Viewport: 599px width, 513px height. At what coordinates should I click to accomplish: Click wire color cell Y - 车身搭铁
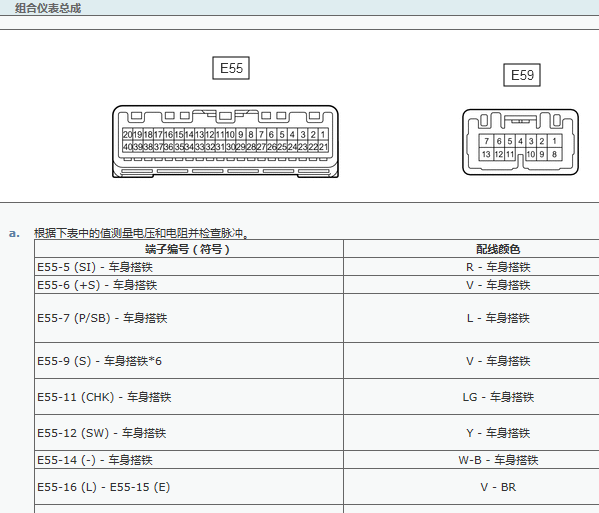(471, 432)
